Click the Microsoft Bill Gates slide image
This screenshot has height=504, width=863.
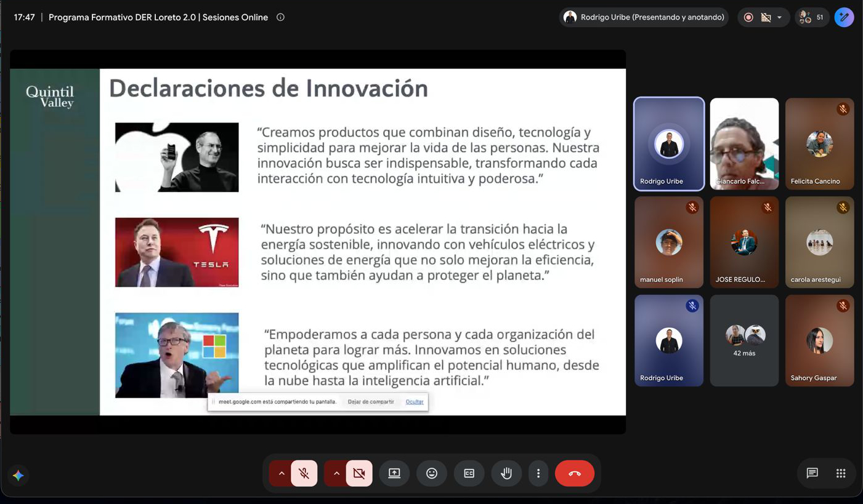[x=177, y=355]
